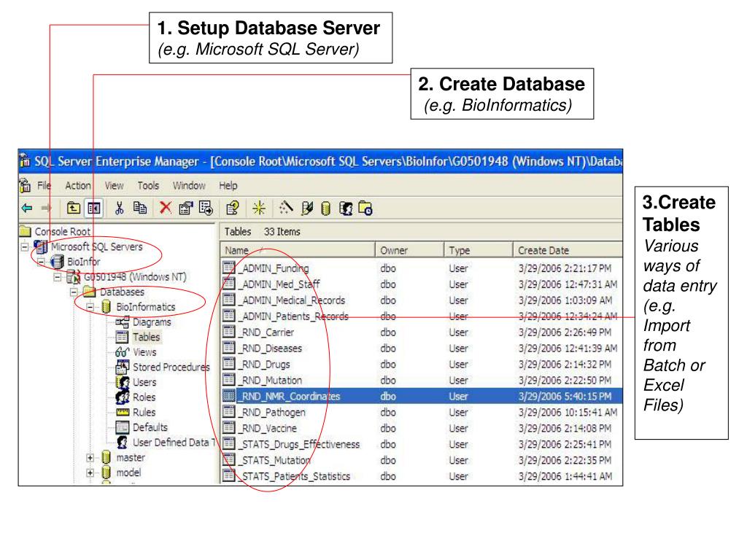Click the table icon beside _RND_Vaccine
The image size is (747, 560).
229,428
